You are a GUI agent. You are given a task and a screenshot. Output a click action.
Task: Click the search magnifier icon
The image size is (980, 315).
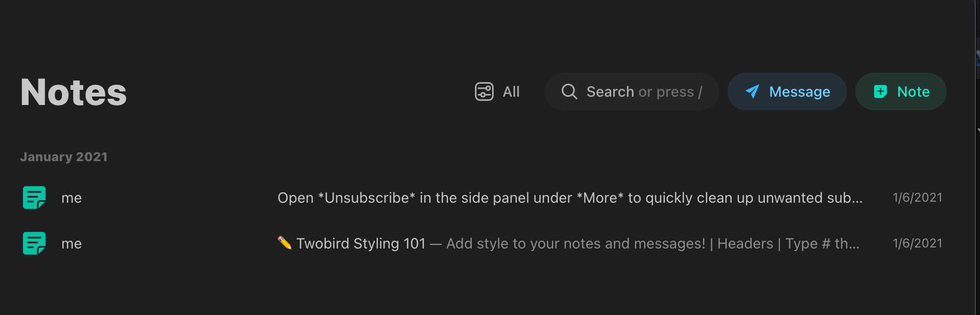(x=570, y=91)
